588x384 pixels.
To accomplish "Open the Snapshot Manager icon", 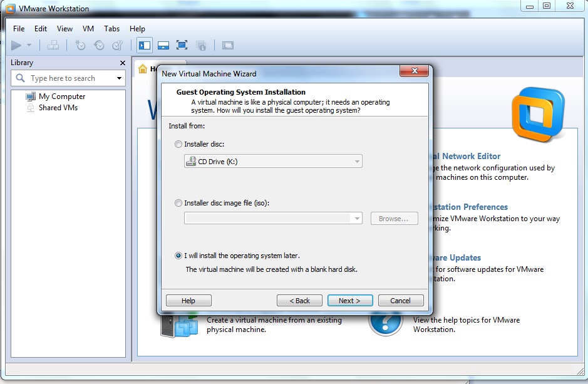I will point(117,44).
